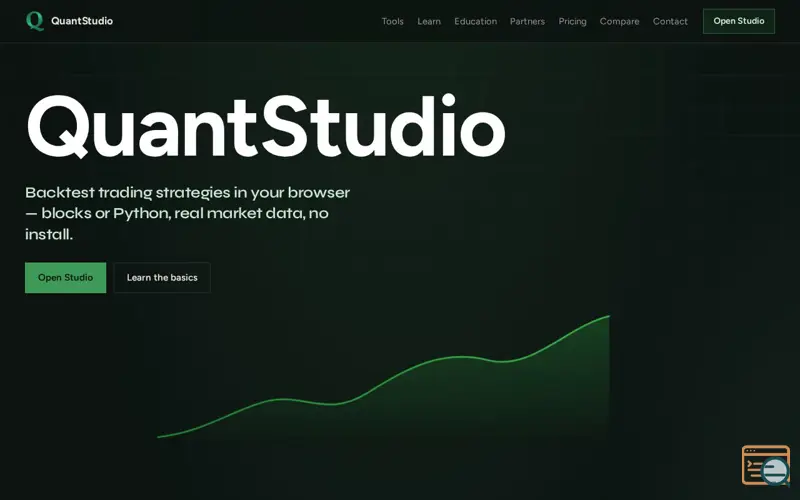Open the Tools menu item

(x=392, y=21)
